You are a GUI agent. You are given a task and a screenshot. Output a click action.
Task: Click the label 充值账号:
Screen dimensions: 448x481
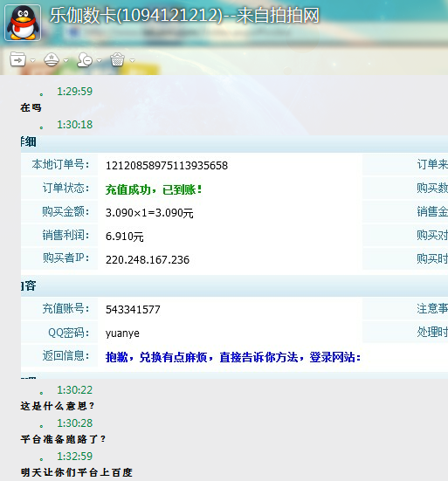click(65, 309)
